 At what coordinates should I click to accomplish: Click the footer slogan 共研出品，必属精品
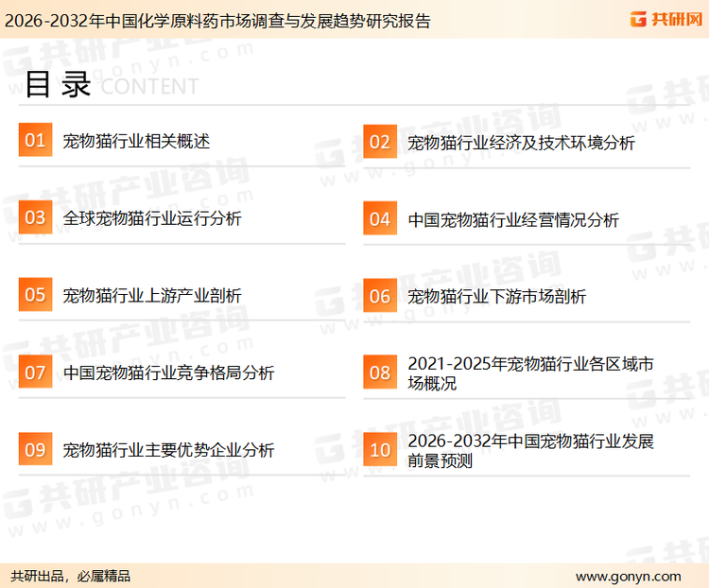[71, 577]
